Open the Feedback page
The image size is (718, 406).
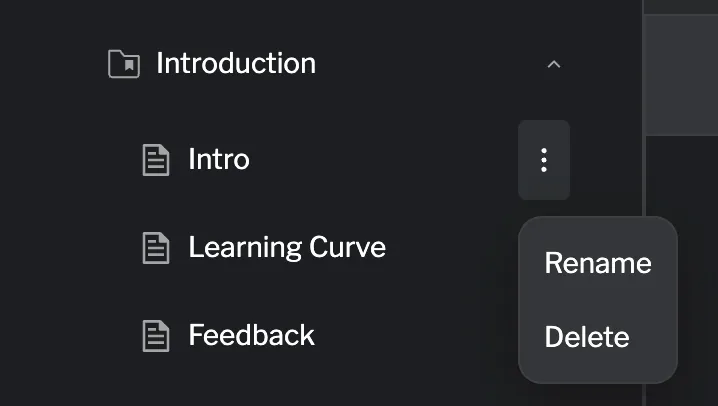pos(251,335)
